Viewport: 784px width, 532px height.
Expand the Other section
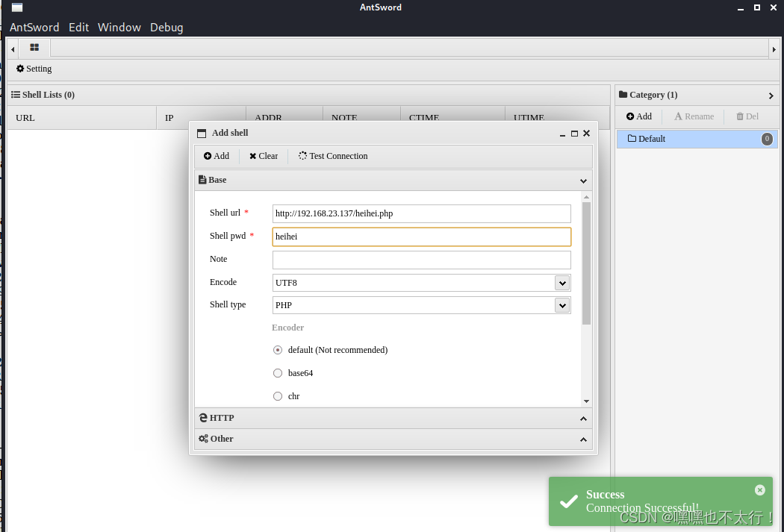coord(583,439)
